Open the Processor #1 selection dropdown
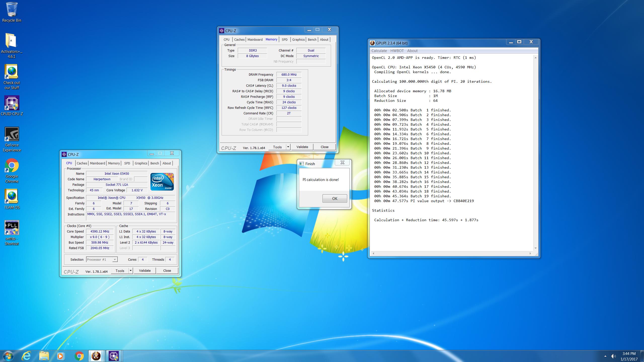This screenshot has height=362, width=644. [x=102, y=259]
